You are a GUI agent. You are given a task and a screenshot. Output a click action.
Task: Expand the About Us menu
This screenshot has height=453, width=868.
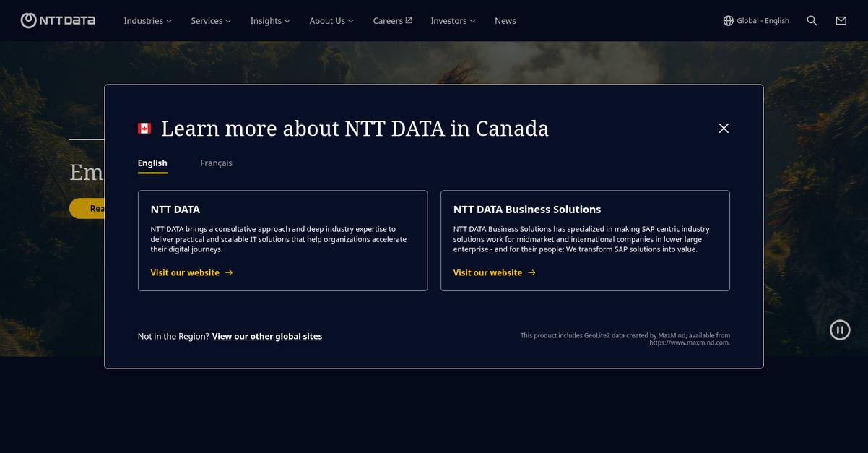click(x=331, y=21)
